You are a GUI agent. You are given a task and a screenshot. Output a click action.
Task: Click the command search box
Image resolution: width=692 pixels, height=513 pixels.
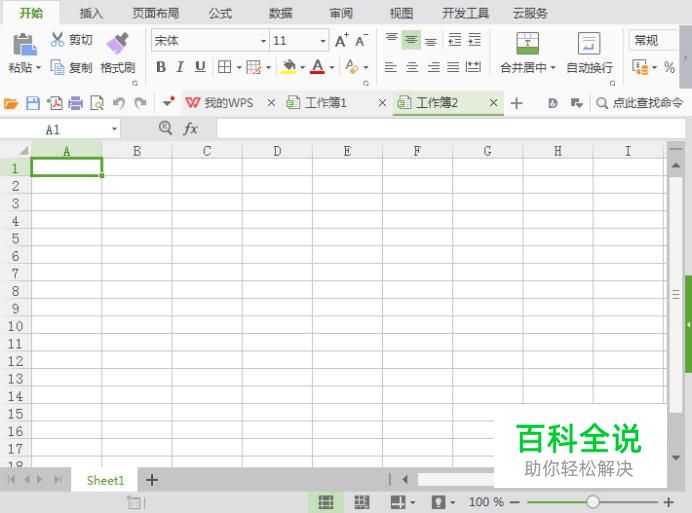tap(639, 103)
